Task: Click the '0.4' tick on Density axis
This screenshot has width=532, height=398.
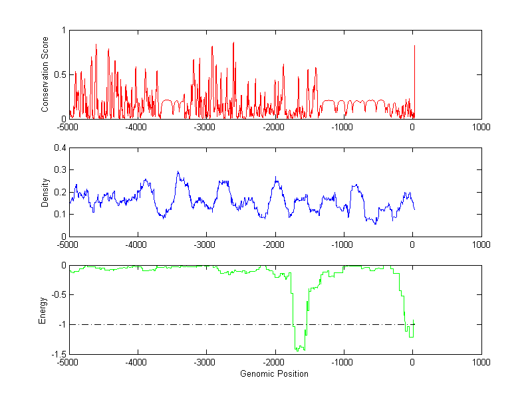Action: click(59, 148)
